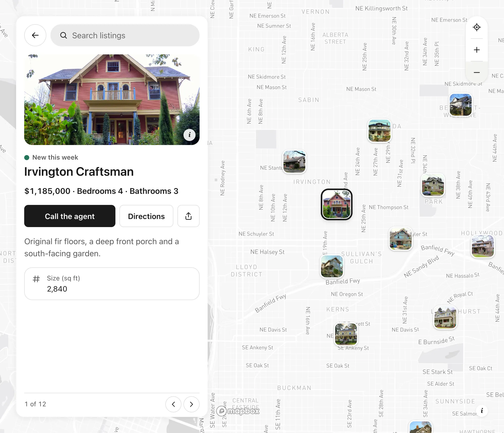Go to the previous listing with the left chevron
504x433 pixels.
[173, 404]
